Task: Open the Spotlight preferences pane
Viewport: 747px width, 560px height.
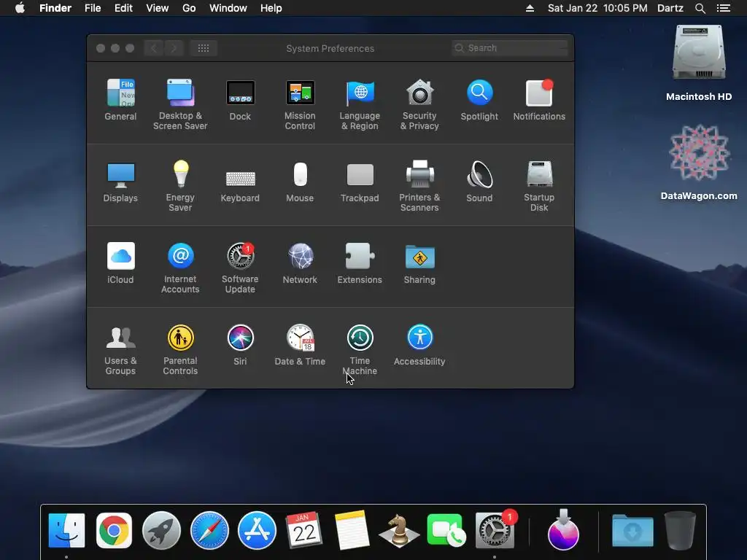Action: [x=479, y=99]
